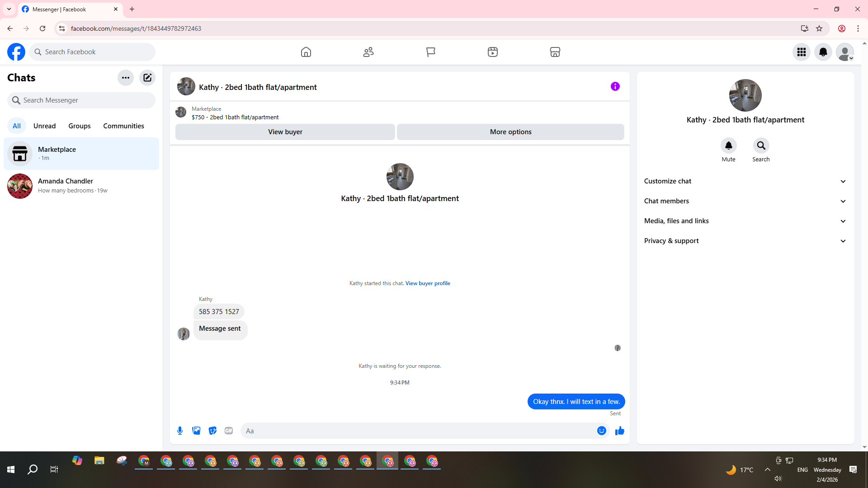Click the voice clip microphone icon
The width and height of the screenshot is (868, 488).
pyautogui.click(x=180, y=431)
